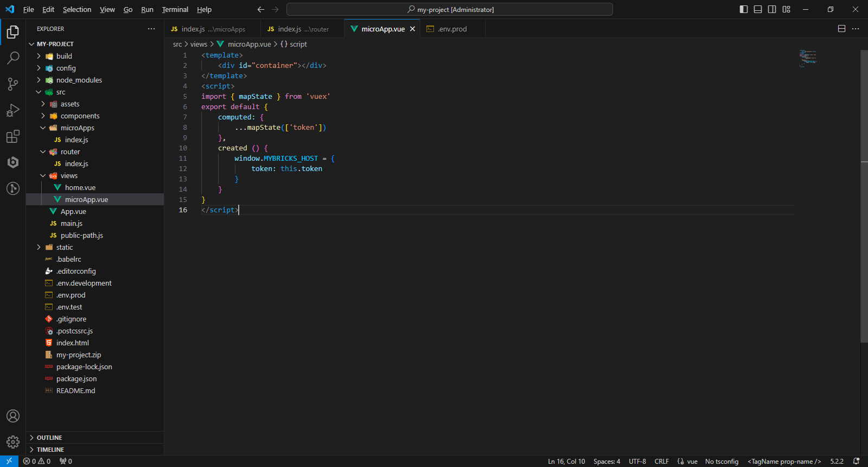868x467 pixels.
Task: Collapse the views folder
Action: tap(95, 175)
